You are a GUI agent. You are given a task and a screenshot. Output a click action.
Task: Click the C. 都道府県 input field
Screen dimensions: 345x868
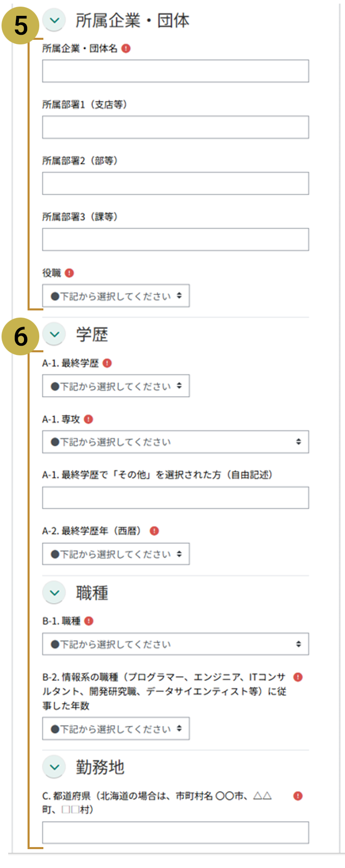coord(175,832)
